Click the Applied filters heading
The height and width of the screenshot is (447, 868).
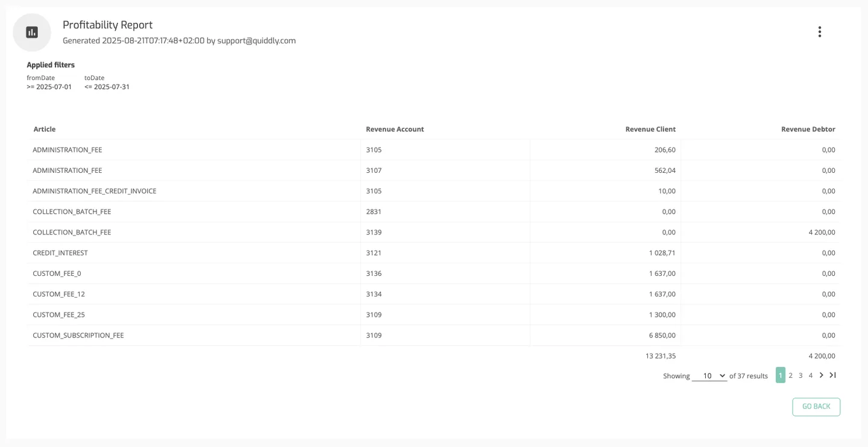pyautogui.click(x=51, y=65)
